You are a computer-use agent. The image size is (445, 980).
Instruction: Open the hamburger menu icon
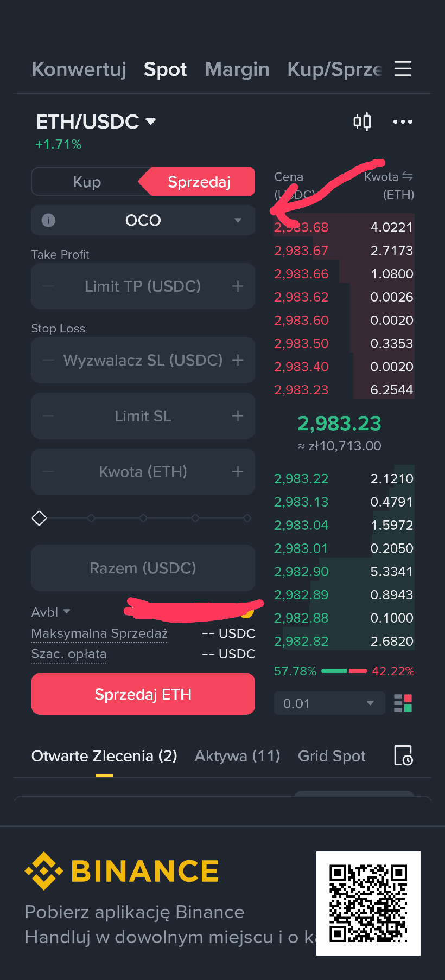403,69
